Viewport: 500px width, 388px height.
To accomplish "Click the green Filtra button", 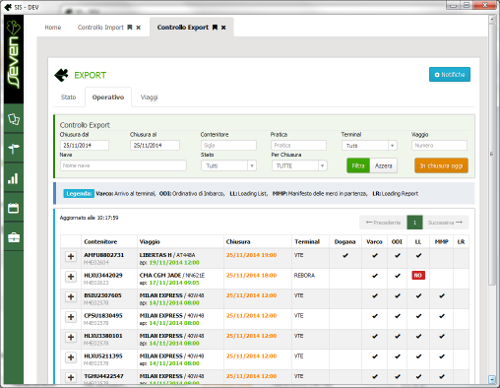I will (x=358, y=166).
